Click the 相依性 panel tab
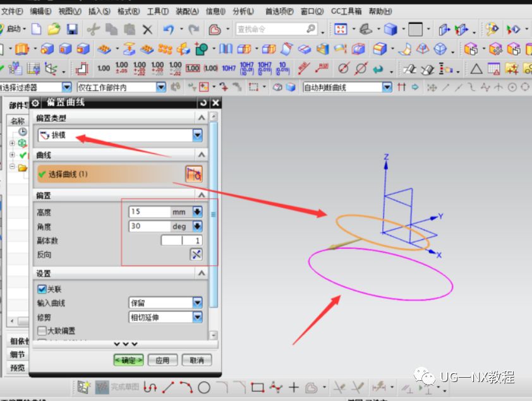 [19, 341]
